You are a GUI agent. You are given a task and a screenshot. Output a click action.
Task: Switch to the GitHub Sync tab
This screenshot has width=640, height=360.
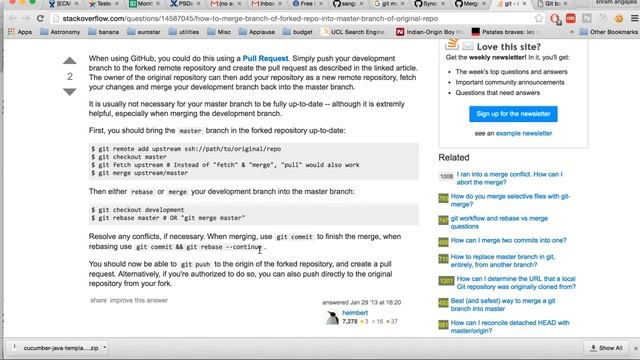click(x=430, y=4)
